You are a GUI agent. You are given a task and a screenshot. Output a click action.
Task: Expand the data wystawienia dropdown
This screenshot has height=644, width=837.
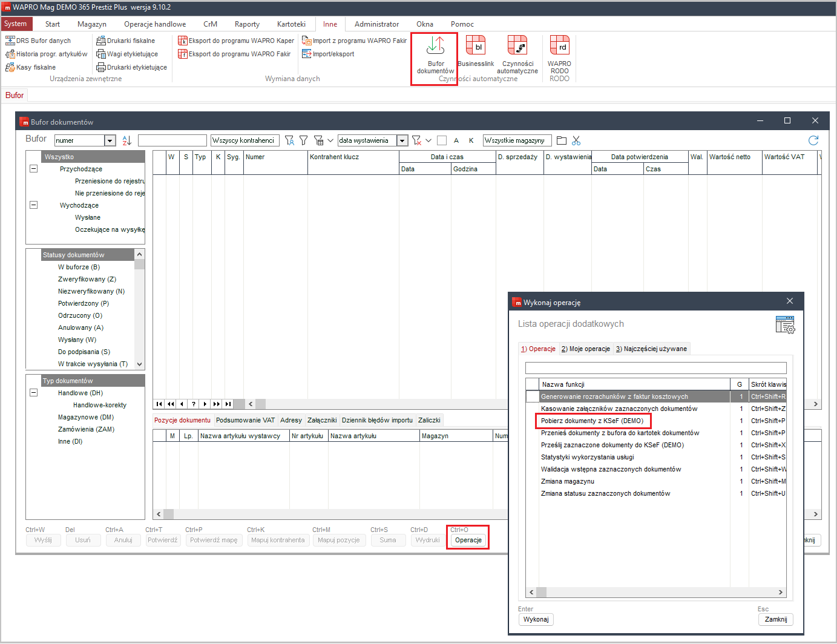tap(402, 140)
